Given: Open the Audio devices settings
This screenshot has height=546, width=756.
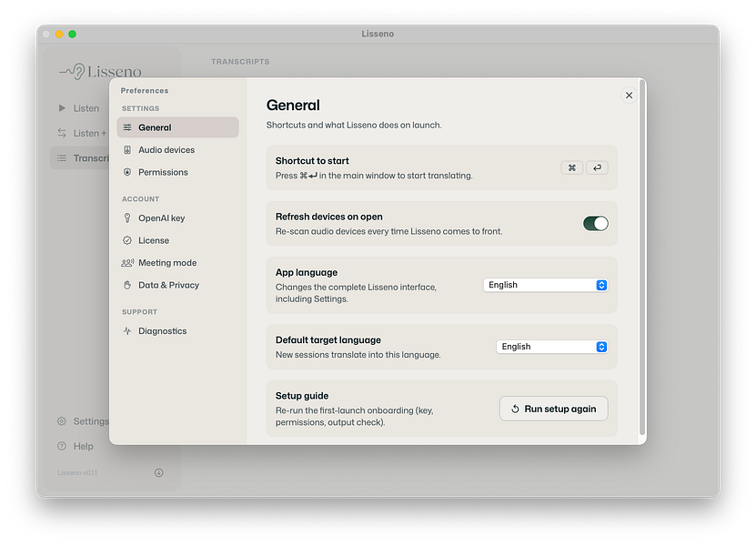Looking at the screenshot, I should [178, 150].
